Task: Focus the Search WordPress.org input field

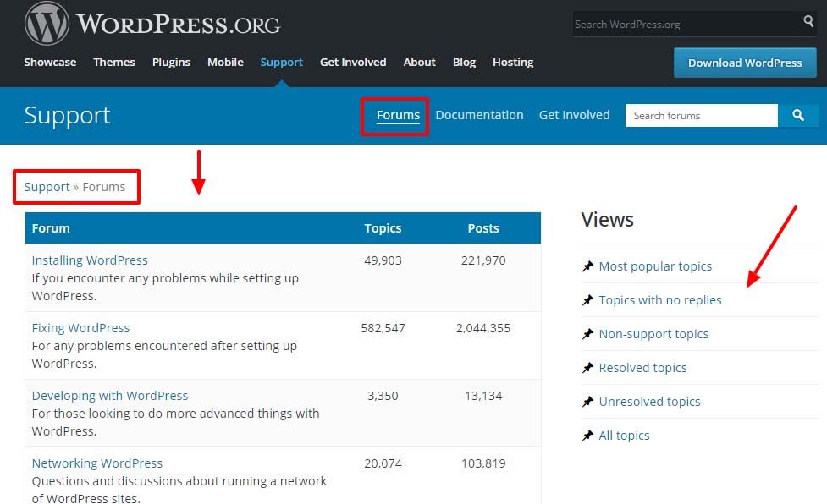Action: pos(686,24)
